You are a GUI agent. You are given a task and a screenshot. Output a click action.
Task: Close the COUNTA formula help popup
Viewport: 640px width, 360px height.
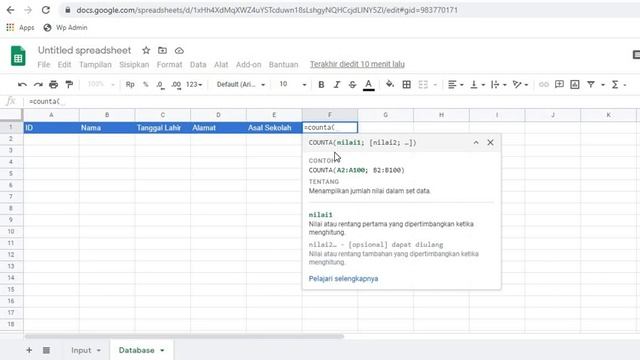[x=490, y=142]
